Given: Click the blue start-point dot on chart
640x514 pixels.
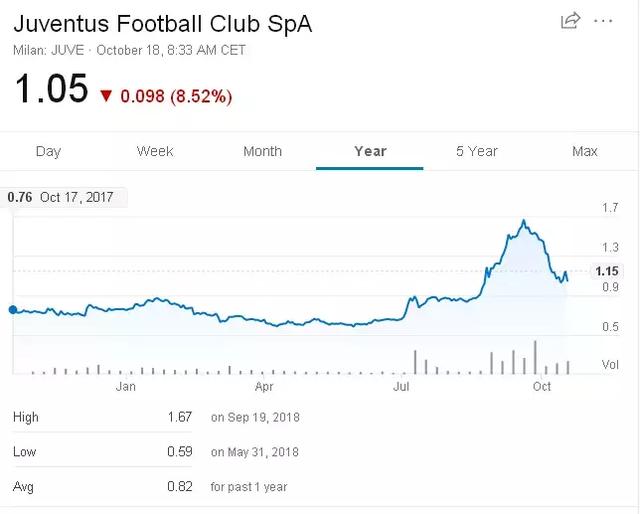Looking at the screenshot, I should [13, 310].
